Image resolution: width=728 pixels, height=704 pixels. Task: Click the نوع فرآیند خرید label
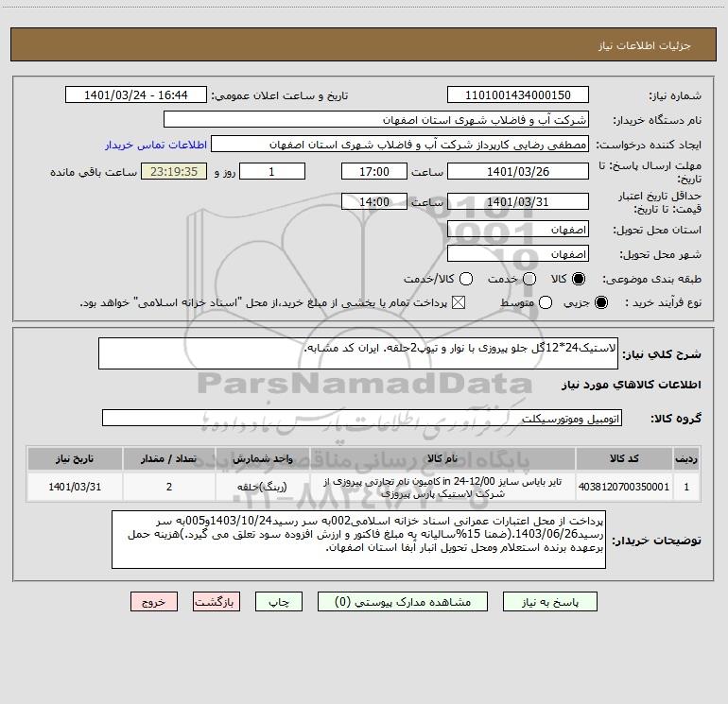pos(663,302)
